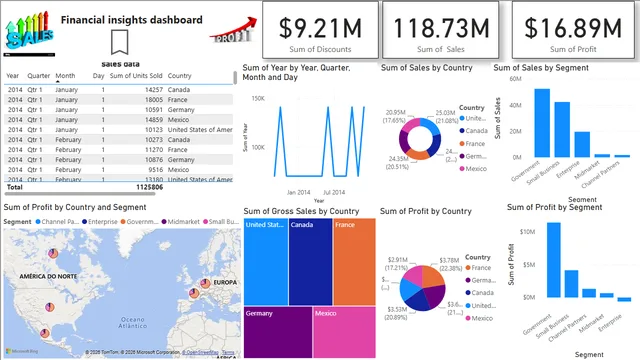Click the Germany pie marker on the map near EUROPA
Viewport: 640px width, 360px height.
click(x=206, y=283)
